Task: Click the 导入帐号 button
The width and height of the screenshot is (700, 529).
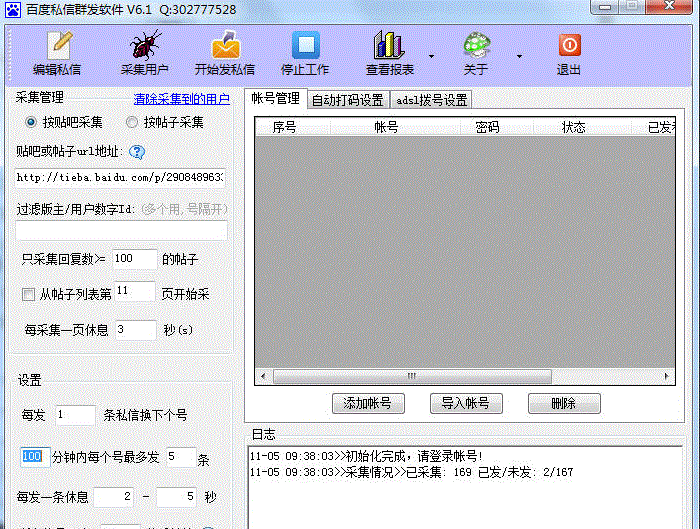Action: click(466, 404)
